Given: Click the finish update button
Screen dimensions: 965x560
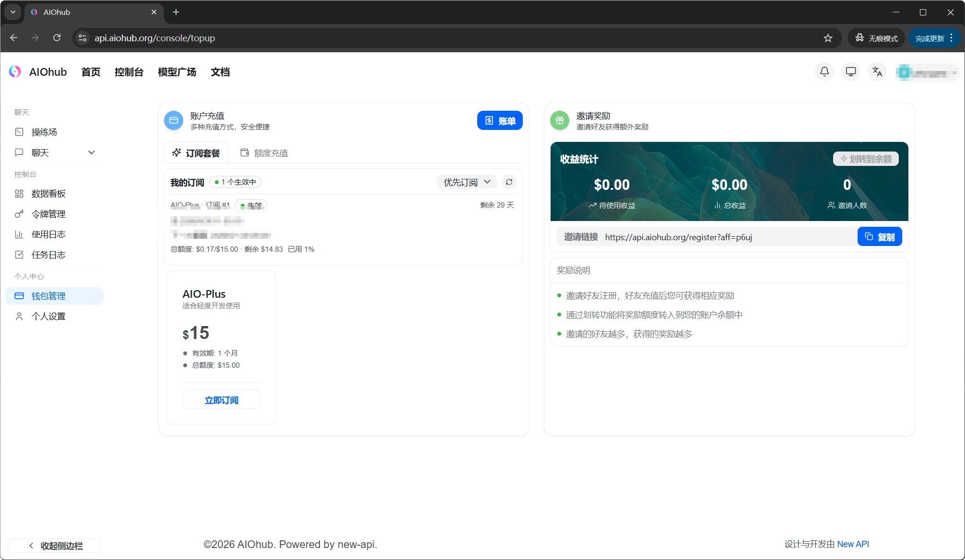Looking at the screenshot, I should tap(929, 38).
